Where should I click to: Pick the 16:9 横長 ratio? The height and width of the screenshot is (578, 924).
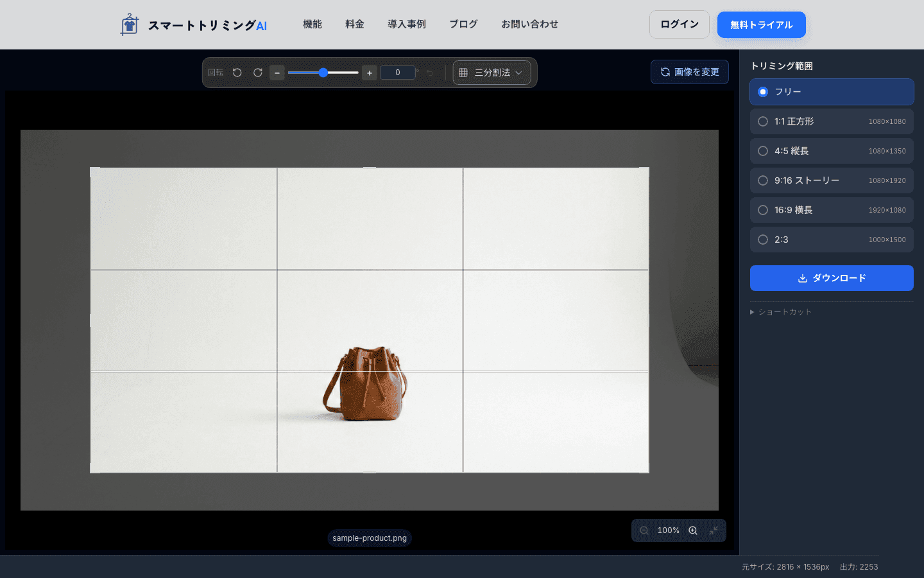[x=832, y=210]
